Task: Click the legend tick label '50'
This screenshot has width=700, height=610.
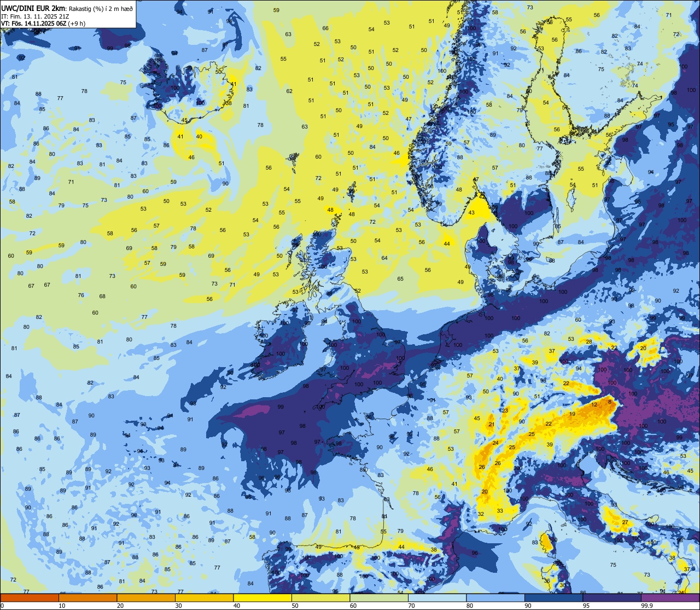Action: pyautogui.click(x=295, y=606)
